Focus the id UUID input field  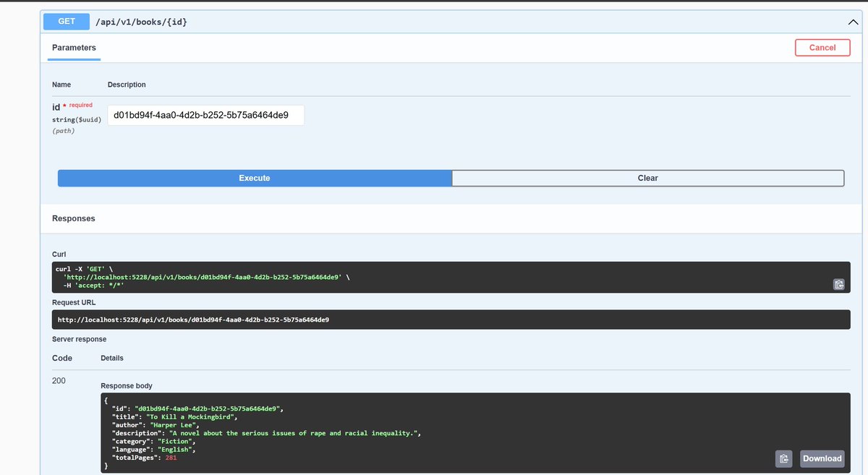click(206, 115)
